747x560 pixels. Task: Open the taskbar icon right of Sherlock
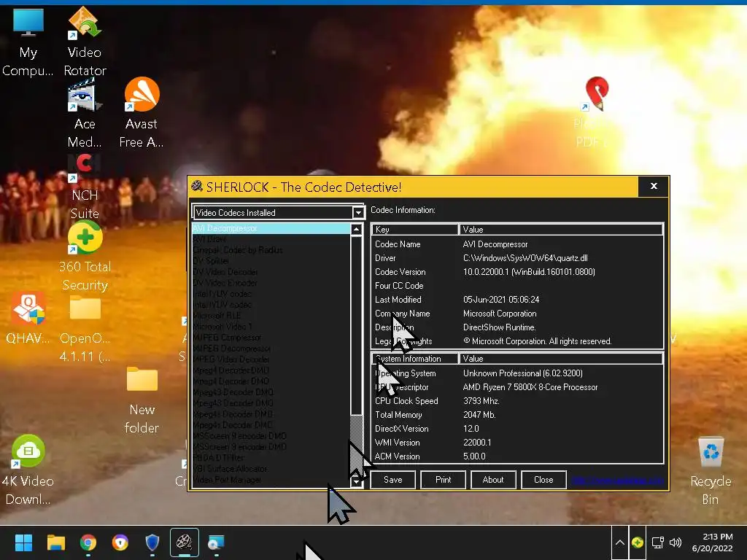[x=216, y=542]
